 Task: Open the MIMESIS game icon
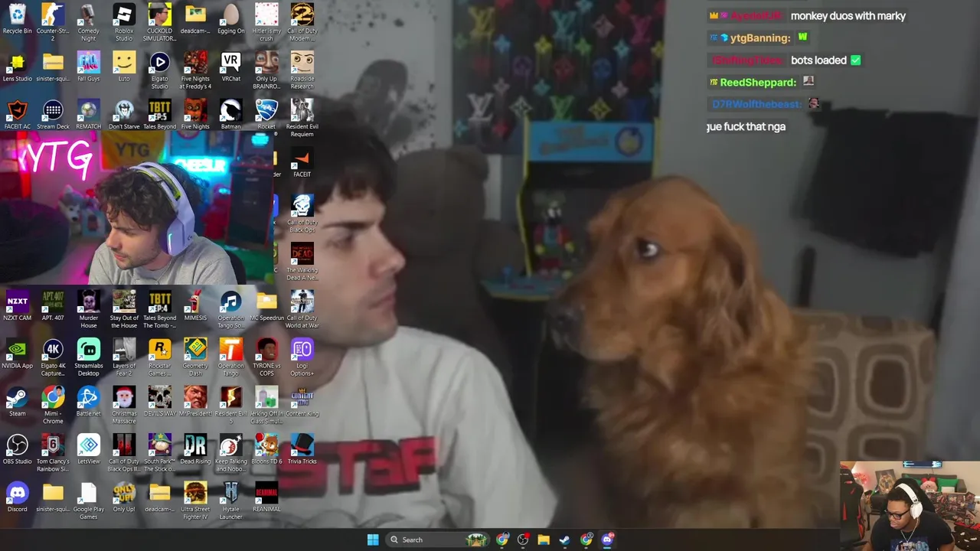coord(195,306)
